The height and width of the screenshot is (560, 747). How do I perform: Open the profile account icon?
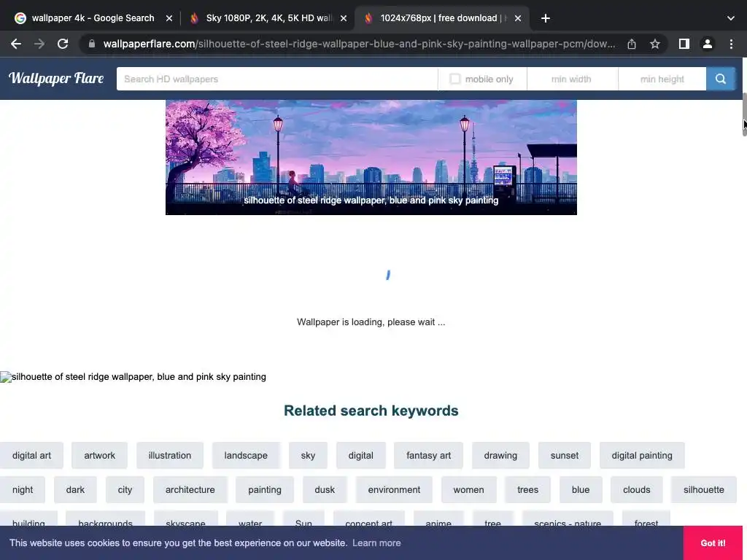coord(707,44)
